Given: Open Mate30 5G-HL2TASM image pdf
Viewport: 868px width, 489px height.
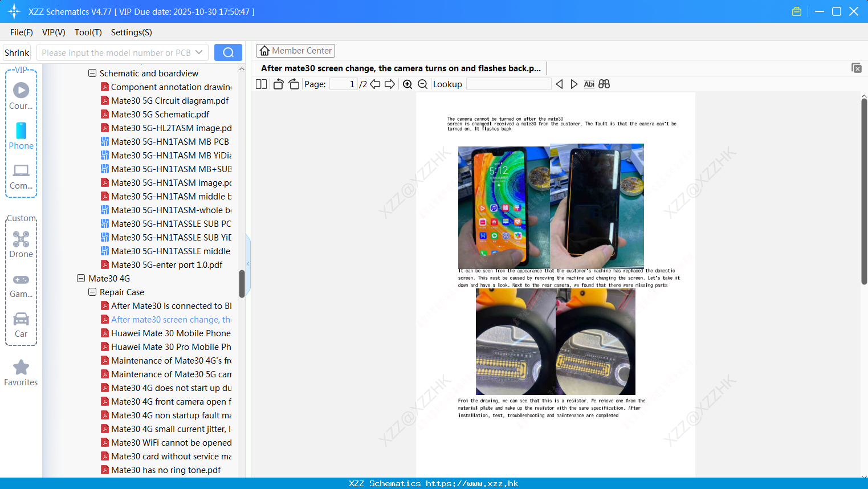Looking at the screenshot, I should [166, 128].
